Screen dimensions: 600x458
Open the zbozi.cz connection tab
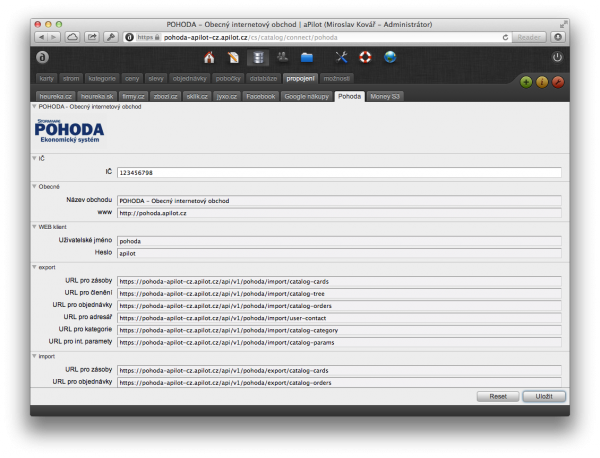[165, 96]
